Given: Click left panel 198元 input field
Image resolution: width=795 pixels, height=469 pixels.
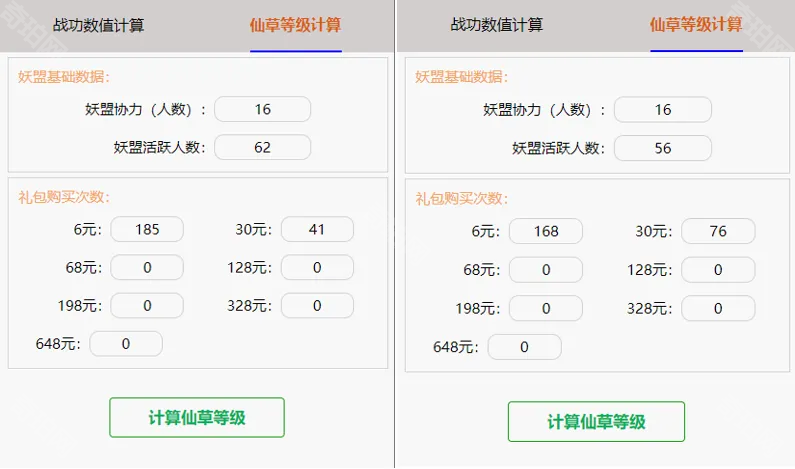Looking at the screenshot, I should [x=147, y=306].
